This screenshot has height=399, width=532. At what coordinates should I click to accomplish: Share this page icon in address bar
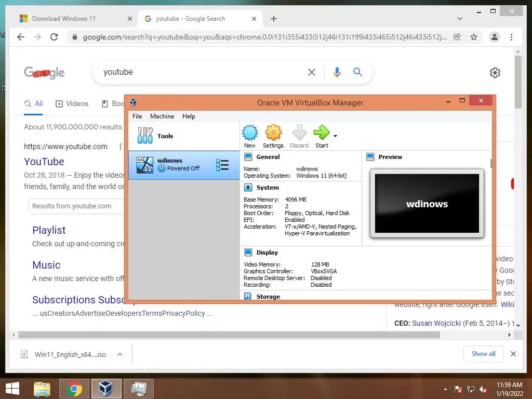pyautogui.click(x=457, y=37)
